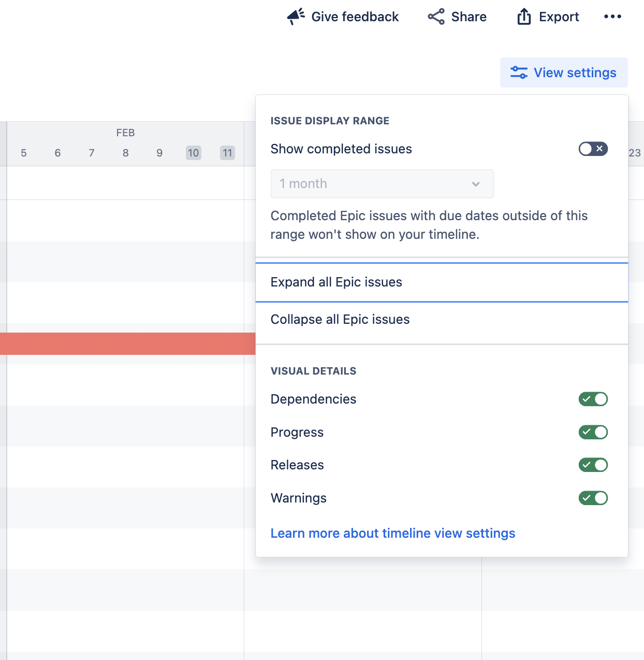Click the Dependencies toggle checkmark icon
This screenshot has width=644, height=660.
(x=587, y=399)
